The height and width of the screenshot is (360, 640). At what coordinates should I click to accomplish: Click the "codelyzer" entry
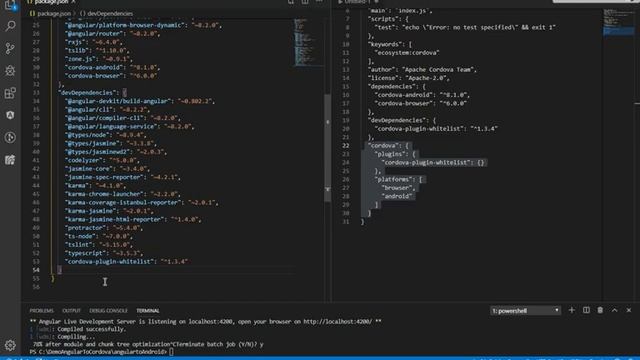pos(102,160)
